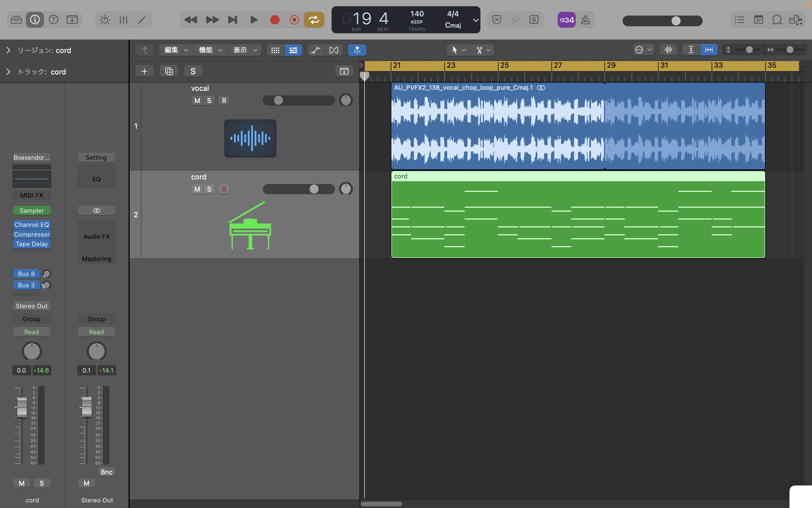Expand the リージョン: cord disclosure

pos(8,51)
